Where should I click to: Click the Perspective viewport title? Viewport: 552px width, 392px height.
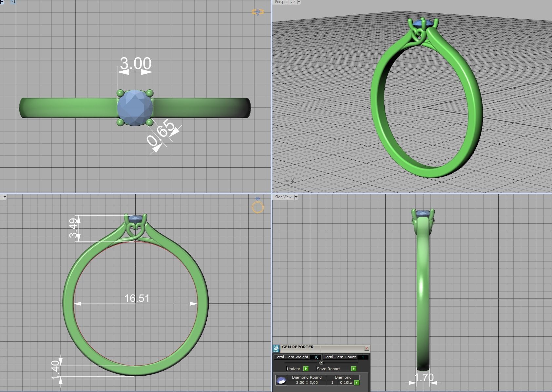(x=284, y=2)
